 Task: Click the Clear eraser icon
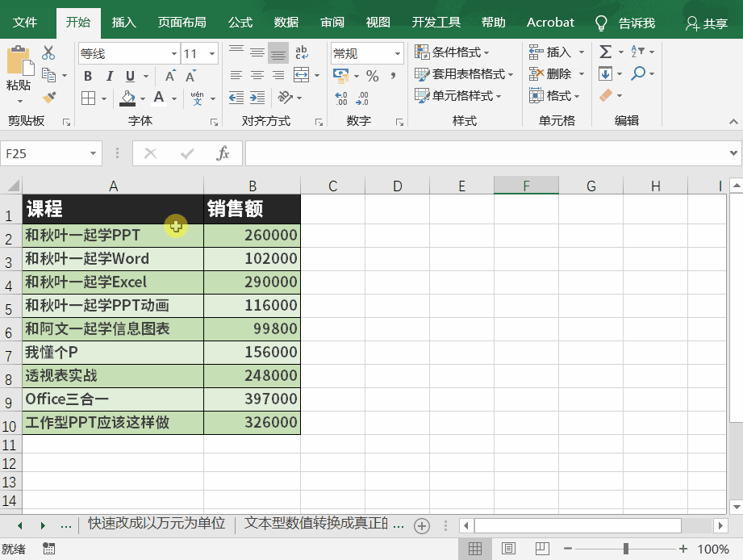pyautogui.click(x=606, y=96)
